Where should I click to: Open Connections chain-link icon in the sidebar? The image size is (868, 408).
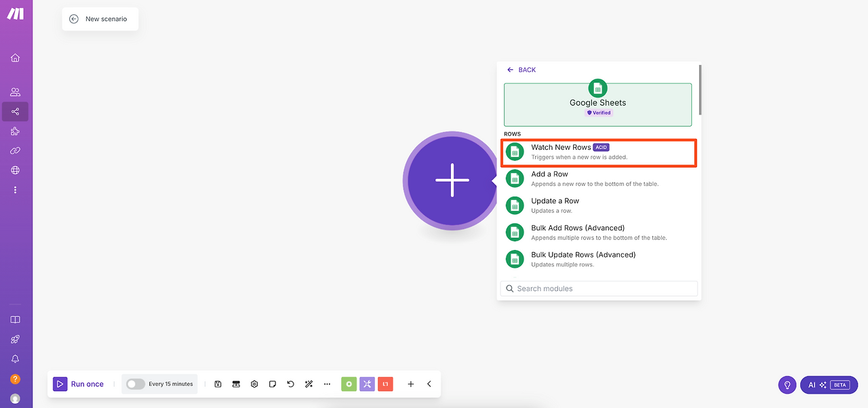coord(15,150)
